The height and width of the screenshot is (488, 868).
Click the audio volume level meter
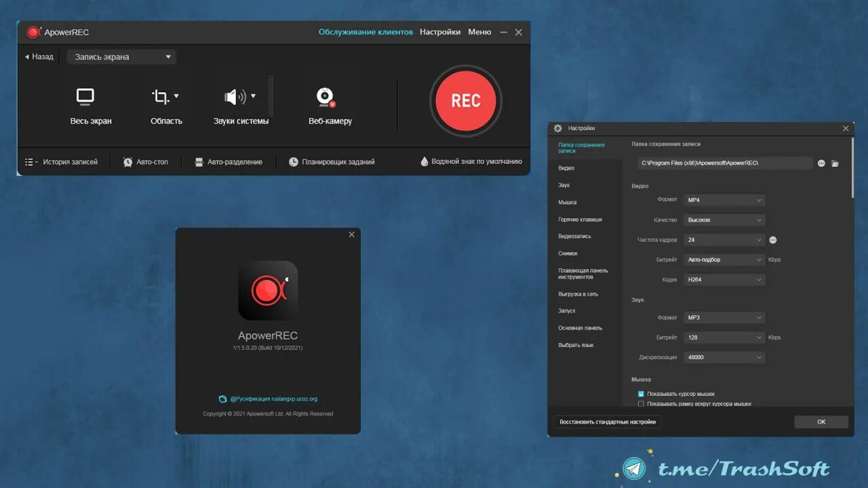271,96
